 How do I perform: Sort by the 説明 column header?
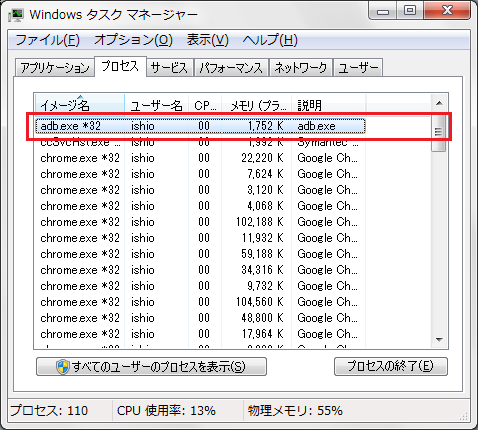tap(328, 105)
